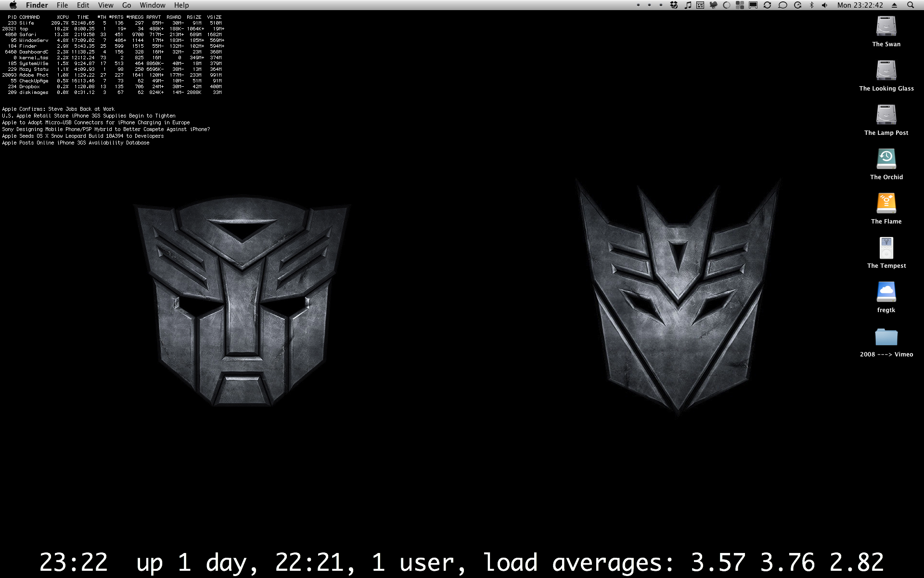The height and width of the screenshot is (578, 924).
Task: Click the volume speaker menu bar icon
Action: point(824,5)
